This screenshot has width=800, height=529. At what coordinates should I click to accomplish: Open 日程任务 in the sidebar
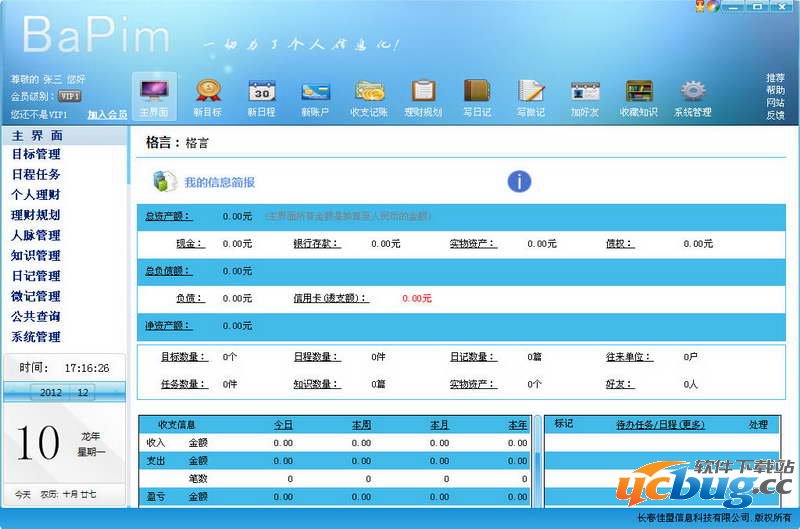pos(36,174)
